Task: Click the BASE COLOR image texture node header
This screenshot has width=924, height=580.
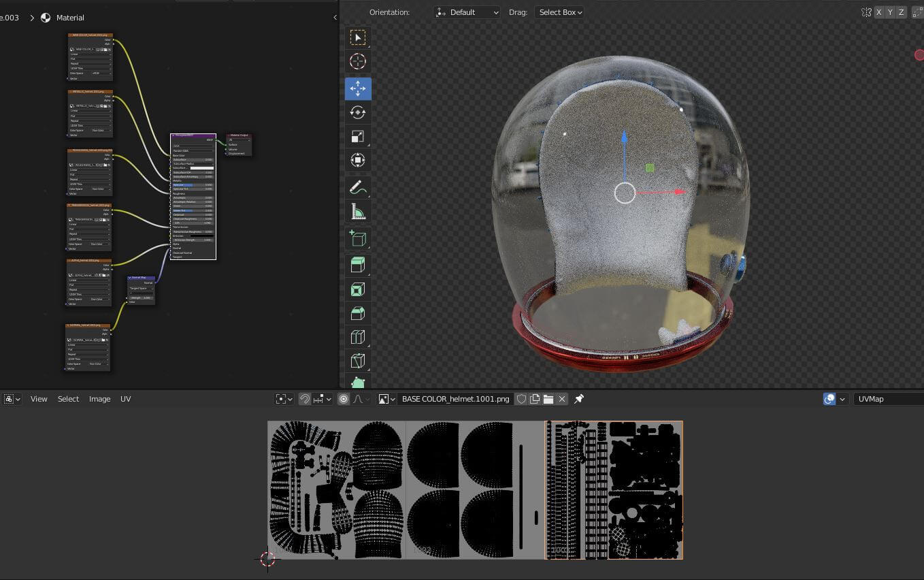Action: pyautogui.click(x=90, y=35)
